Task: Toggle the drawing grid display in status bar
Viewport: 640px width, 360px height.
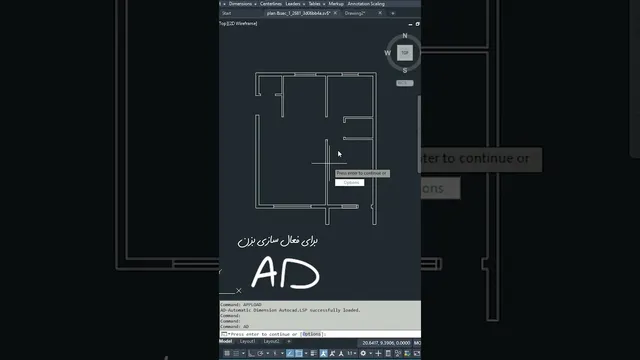Action: pyautogui.click(x=227, y=353)
